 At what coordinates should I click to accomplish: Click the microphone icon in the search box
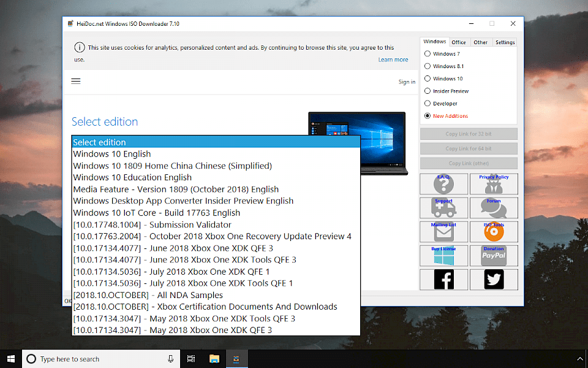coord(171,359)
